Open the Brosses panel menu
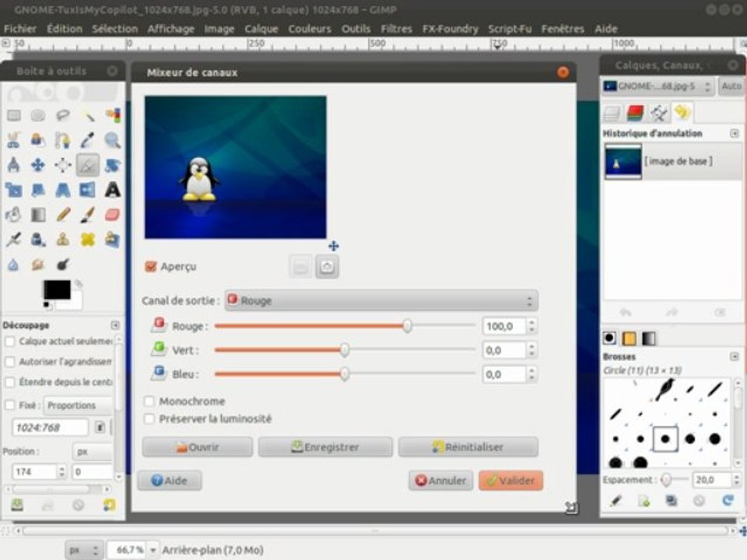 (x=734, y=356)
